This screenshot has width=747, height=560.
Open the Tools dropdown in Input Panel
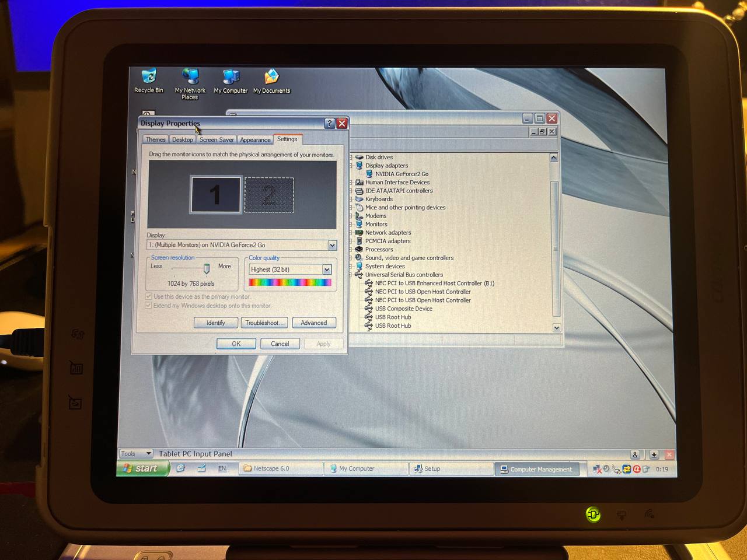tap(135, 454)
